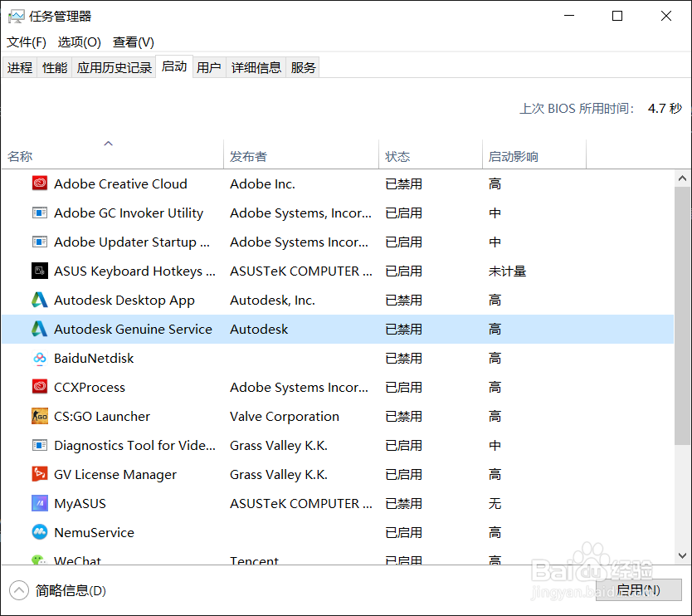Viewport: 692px width, 616px height.
Task: Sort by the 状态 column header
Action: pos(431,154)
